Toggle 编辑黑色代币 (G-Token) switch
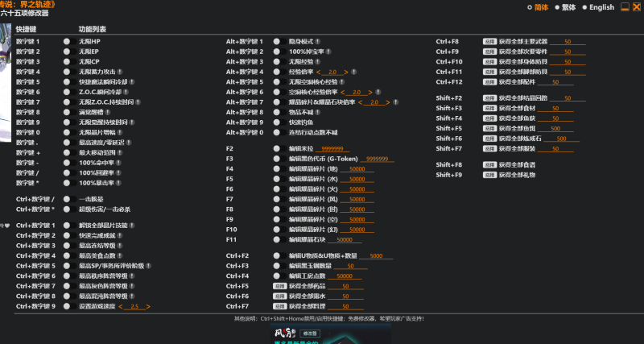Image resolution: width=644 pixels, height=344 pixels. tap(280, 159)
